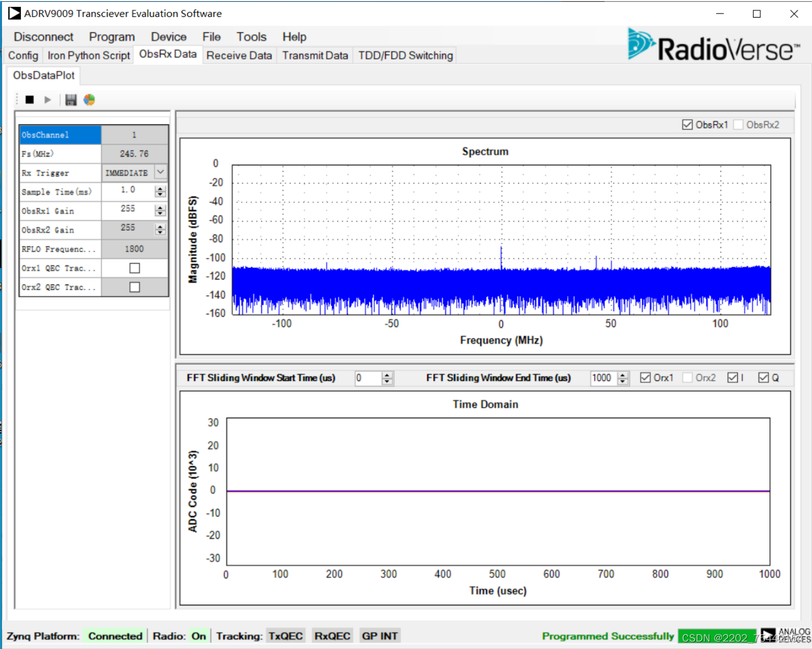Click the RFLO Frequency value 1800
This screenshot has width=812, height=649.
[134, 249]
